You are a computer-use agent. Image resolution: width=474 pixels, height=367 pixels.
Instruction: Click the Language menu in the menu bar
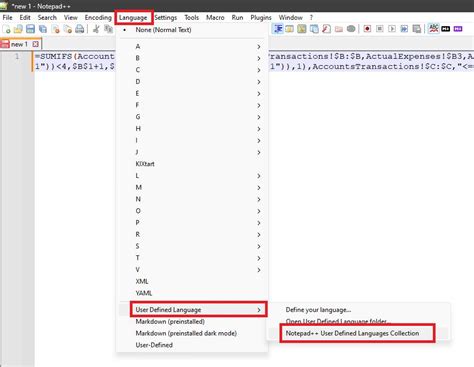pyautogui.click(x=133, y=18)
